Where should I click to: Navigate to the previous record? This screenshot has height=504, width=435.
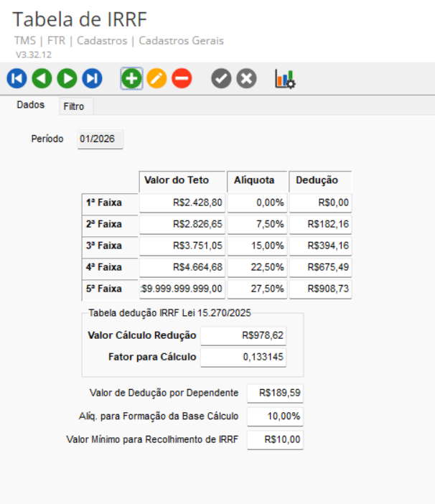42,79
